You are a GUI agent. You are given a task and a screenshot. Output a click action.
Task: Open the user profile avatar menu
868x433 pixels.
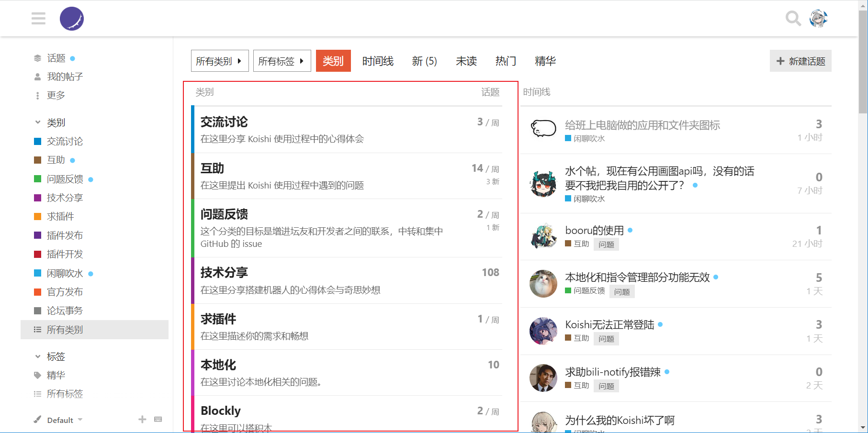819,19
